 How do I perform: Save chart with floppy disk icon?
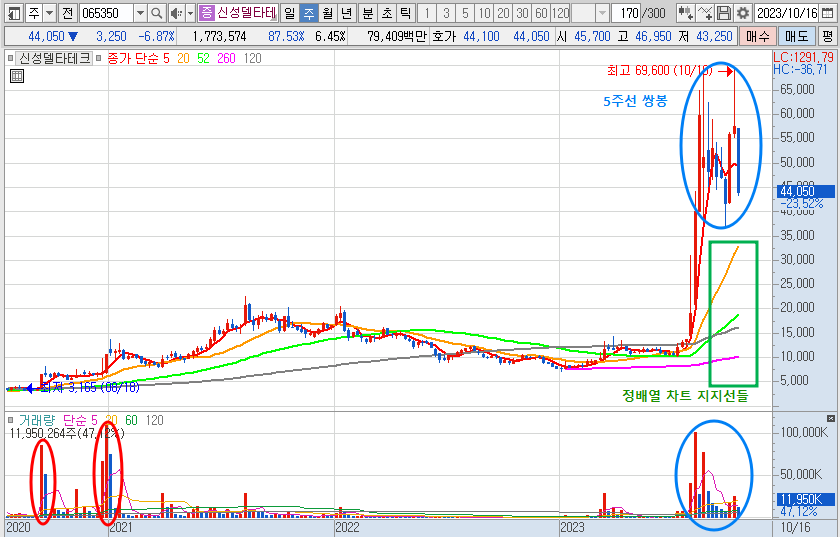[724, 13]
